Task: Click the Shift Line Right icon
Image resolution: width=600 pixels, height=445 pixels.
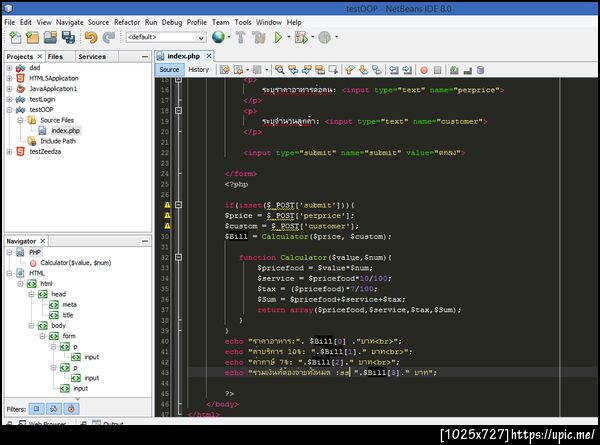Action: click(x=408, y=70)
